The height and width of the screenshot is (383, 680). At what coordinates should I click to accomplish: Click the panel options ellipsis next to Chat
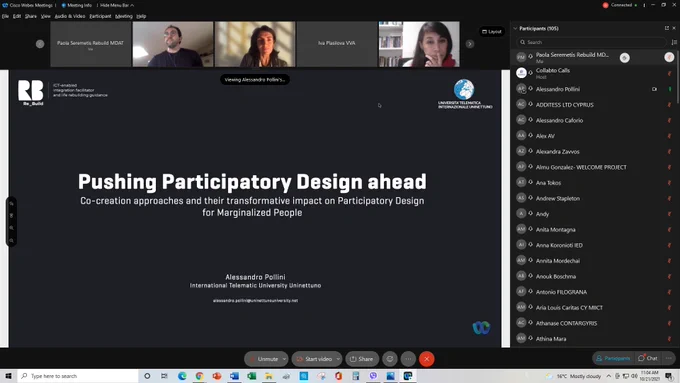(669, 358)
